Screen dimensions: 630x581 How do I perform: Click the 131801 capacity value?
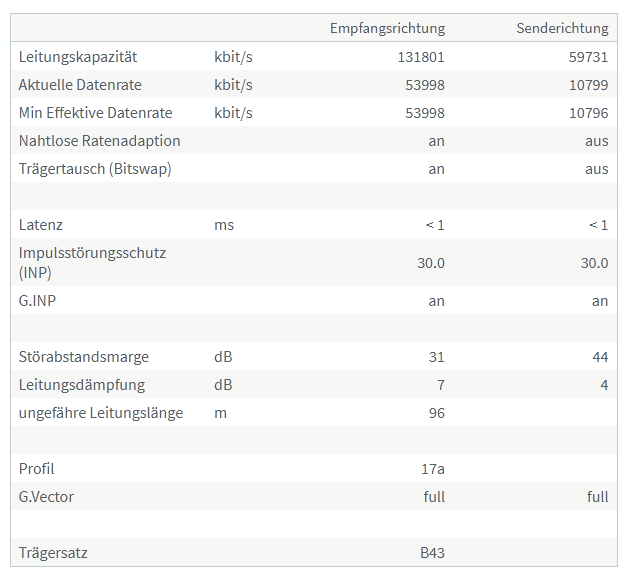[x=421, y=57]
